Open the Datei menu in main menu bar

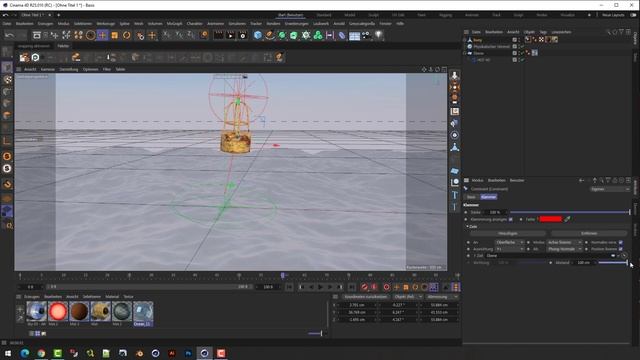pos(7,24)
